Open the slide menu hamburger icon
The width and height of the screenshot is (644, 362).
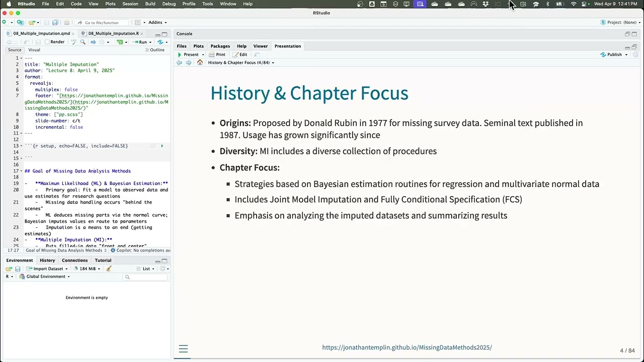tap(183, 349)
